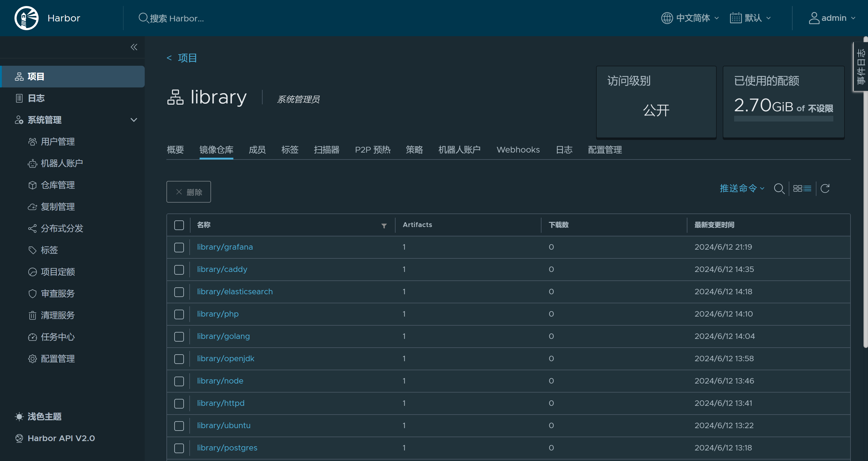Open the name column filter icon
Screen dimensions: 868x461
(x=384, y=226)
